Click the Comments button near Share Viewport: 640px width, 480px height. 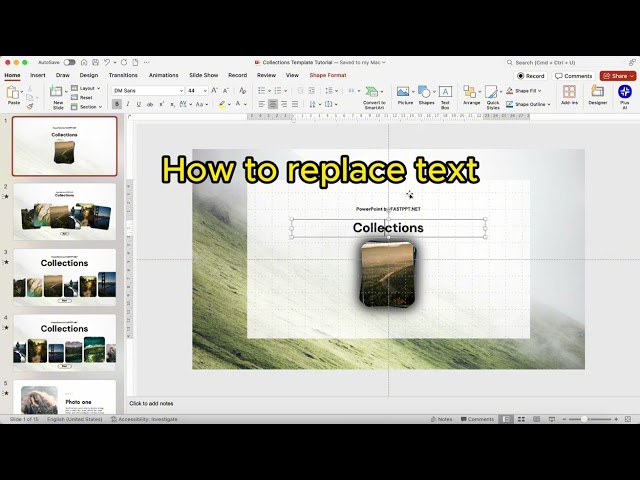[573, 76]
